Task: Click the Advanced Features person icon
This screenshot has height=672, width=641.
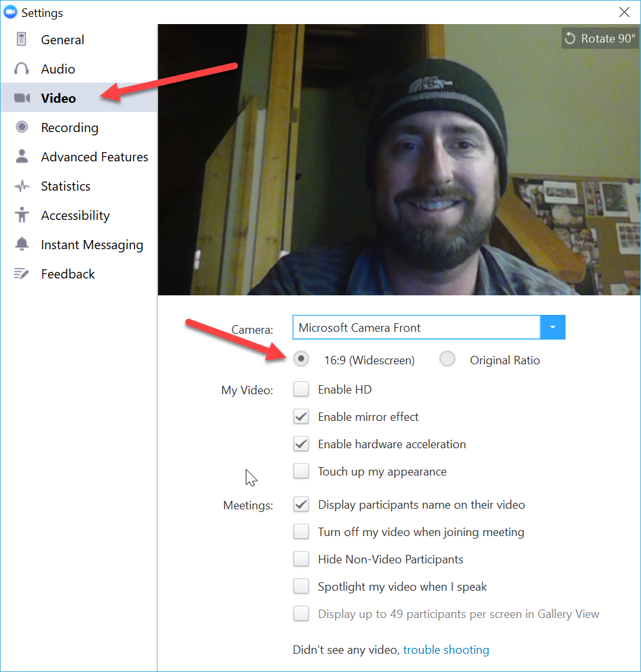Action: (22, 157)
